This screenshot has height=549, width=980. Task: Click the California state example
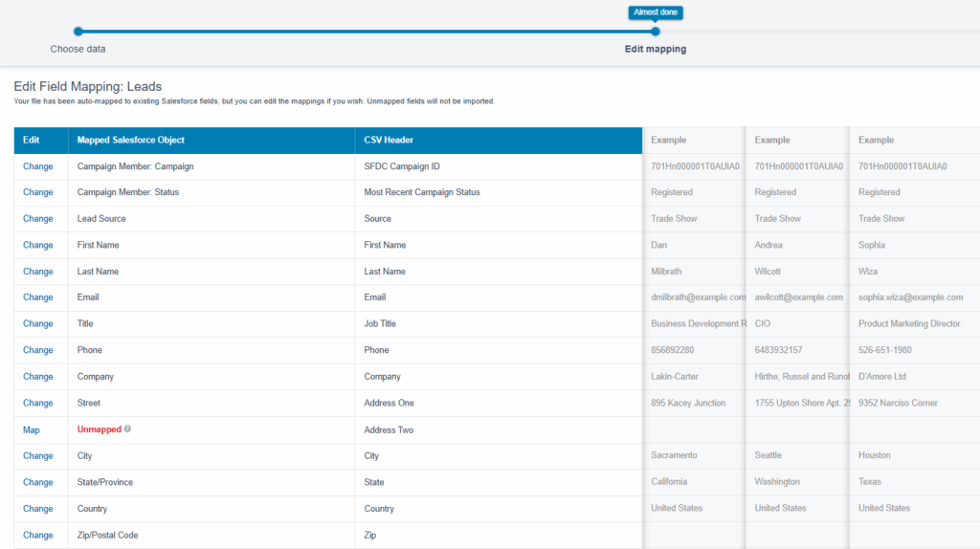point(669,481)
